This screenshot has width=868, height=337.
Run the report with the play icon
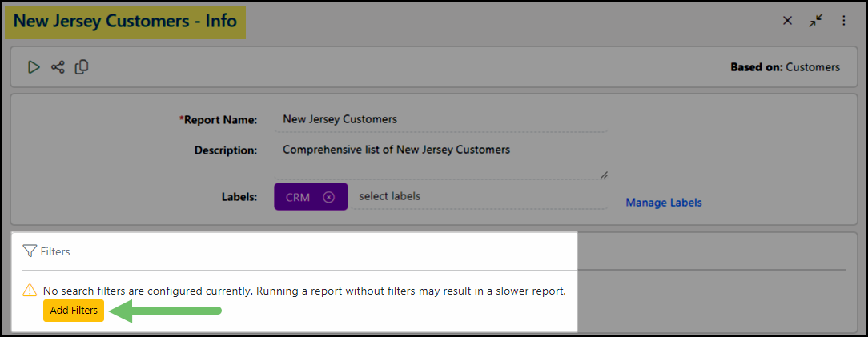point(34,67)
